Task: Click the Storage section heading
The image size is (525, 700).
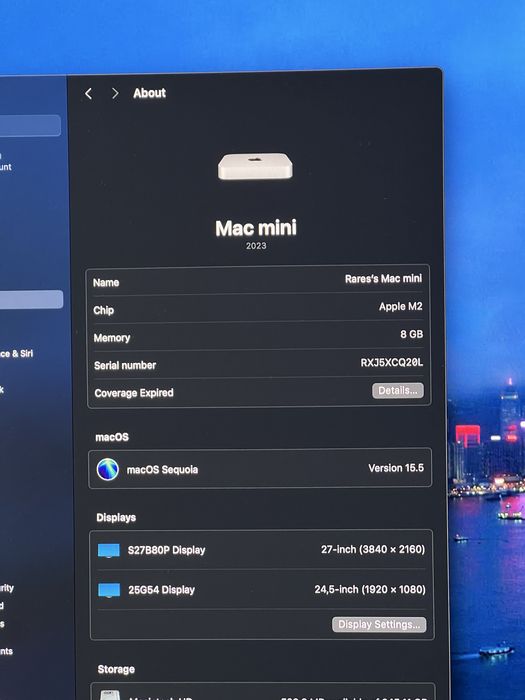Action: click(x=116, y=669)
